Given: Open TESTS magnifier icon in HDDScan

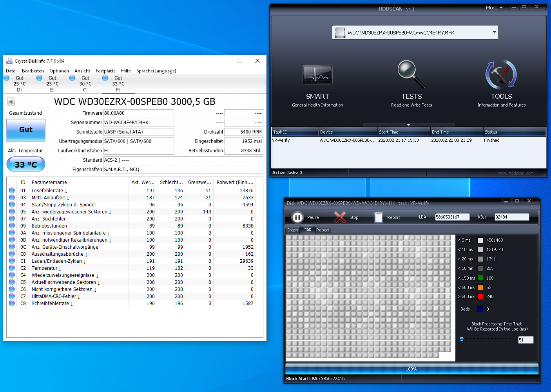Looking at the screenshot, I should tap(411, 74).
